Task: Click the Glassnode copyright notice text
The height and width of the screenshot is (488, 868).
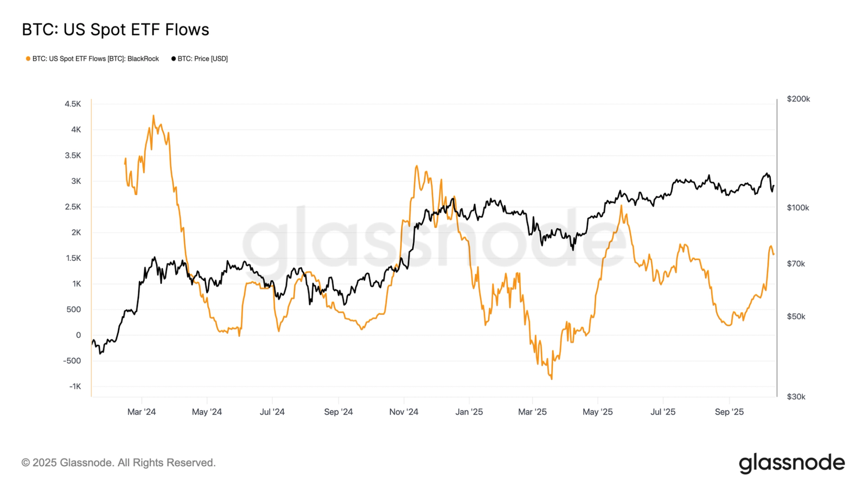Action: point(118,463)
